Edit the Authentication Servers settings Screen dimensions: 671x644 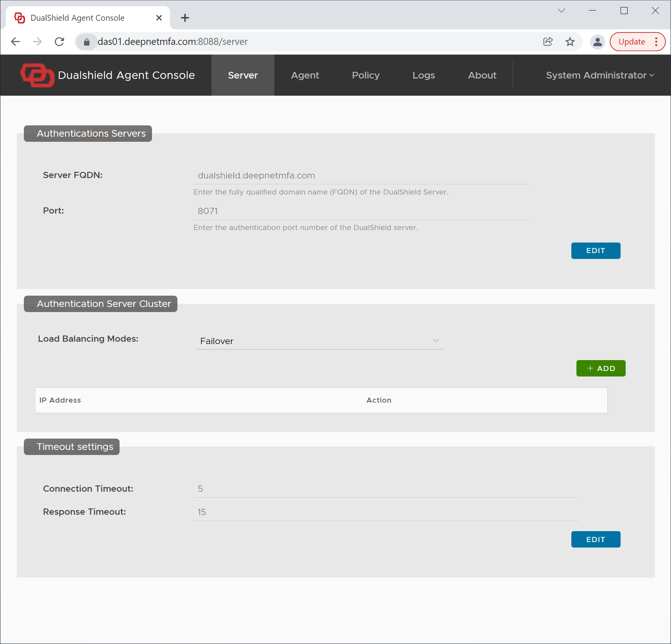[595, 251]
